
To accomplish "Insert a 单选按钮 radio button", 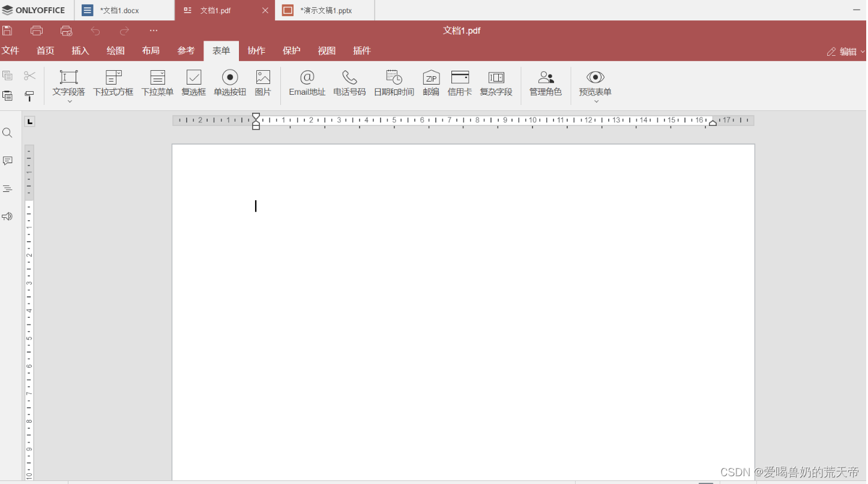I will 230,83.
